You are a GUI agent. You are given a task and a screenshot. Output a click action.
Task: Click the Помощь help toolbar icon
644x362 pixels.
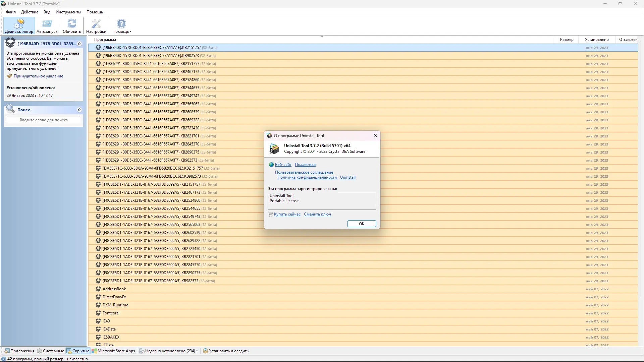[121, 24]
